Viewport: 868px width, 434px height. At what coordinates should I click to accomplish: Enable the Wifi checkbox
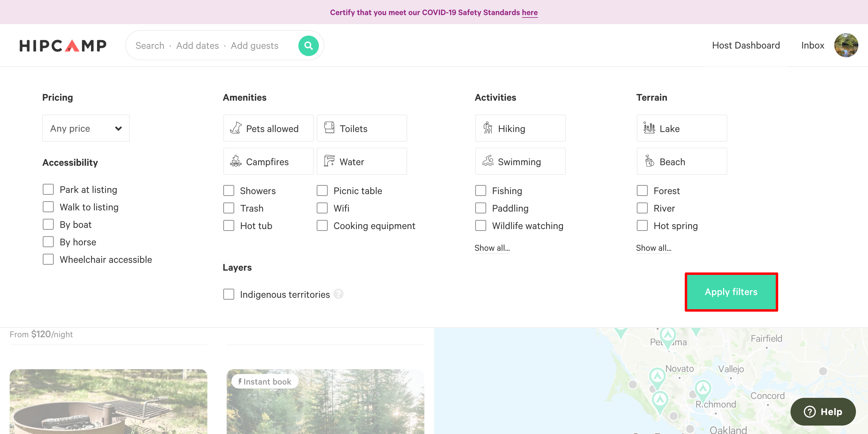tap(322, 208)
